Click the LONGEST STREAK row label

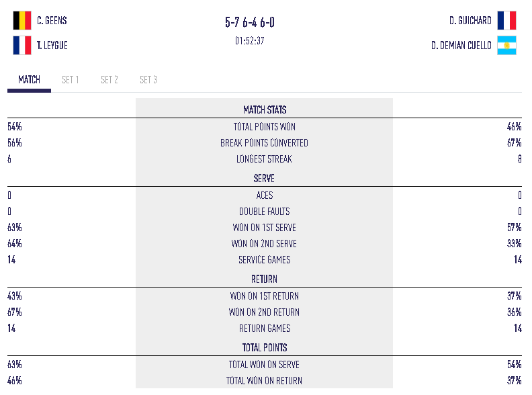click(264, 159)
